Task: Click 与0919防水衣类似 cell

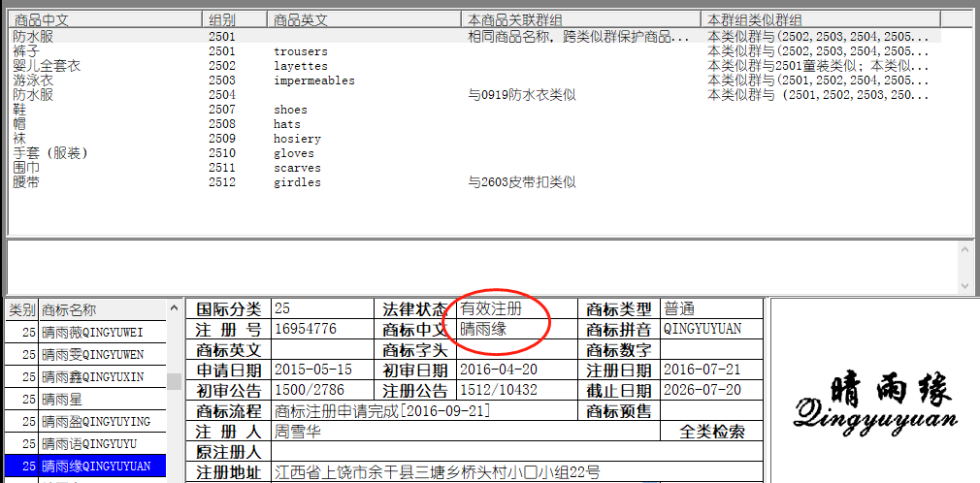Action: click(522, 95)
